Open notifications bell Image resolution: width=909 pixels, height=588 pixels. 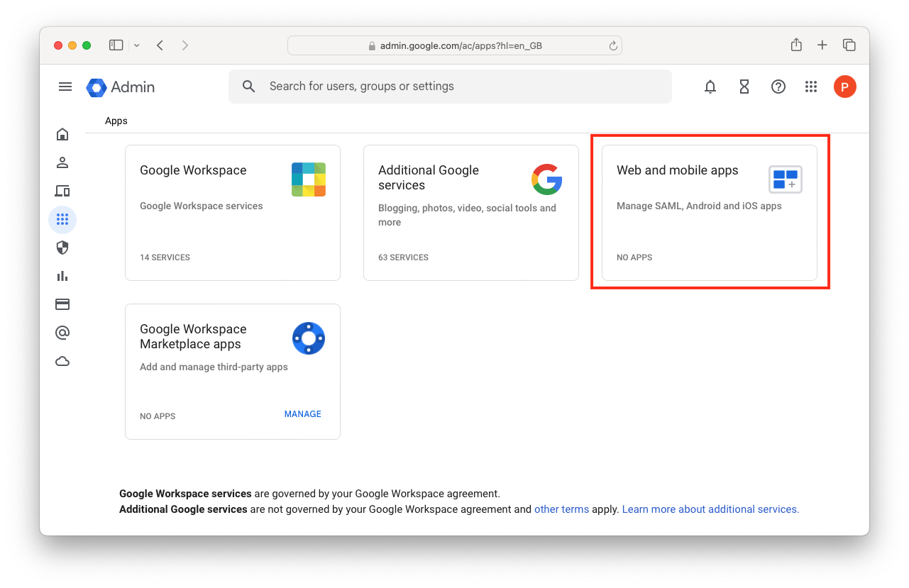(710, 87)
